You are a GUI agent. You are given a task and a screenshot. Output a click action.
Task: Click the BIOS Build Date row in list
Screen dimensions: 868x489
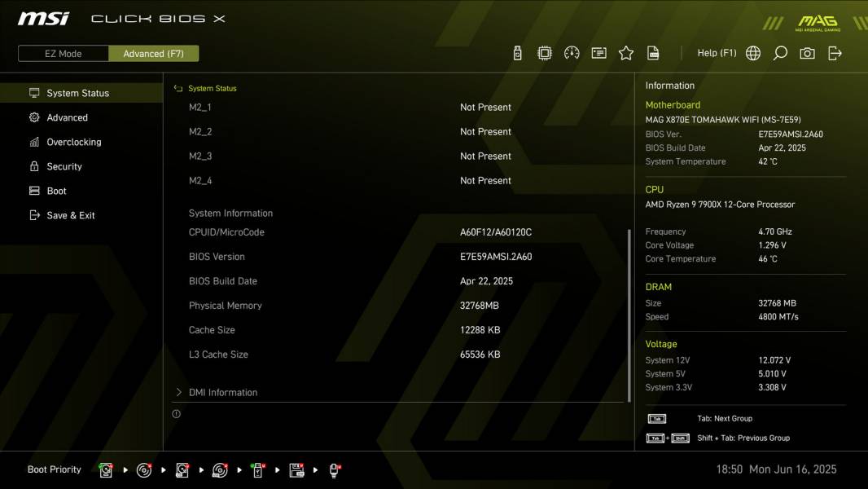[x=398, y=281]
